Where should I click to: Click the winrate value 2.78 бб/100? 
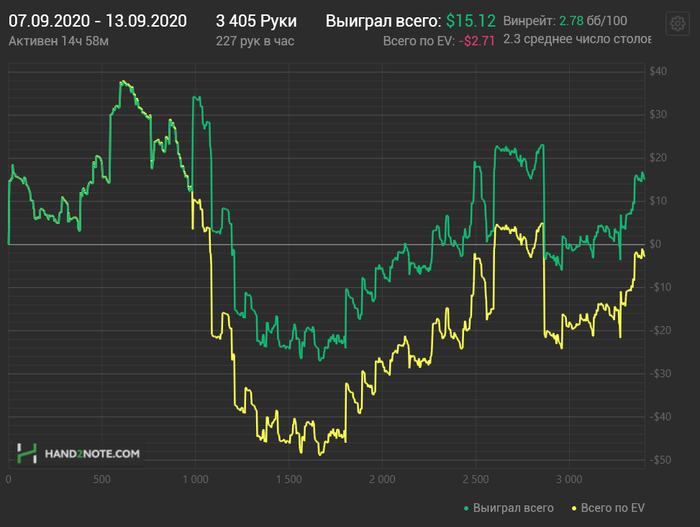click(593, 21)
